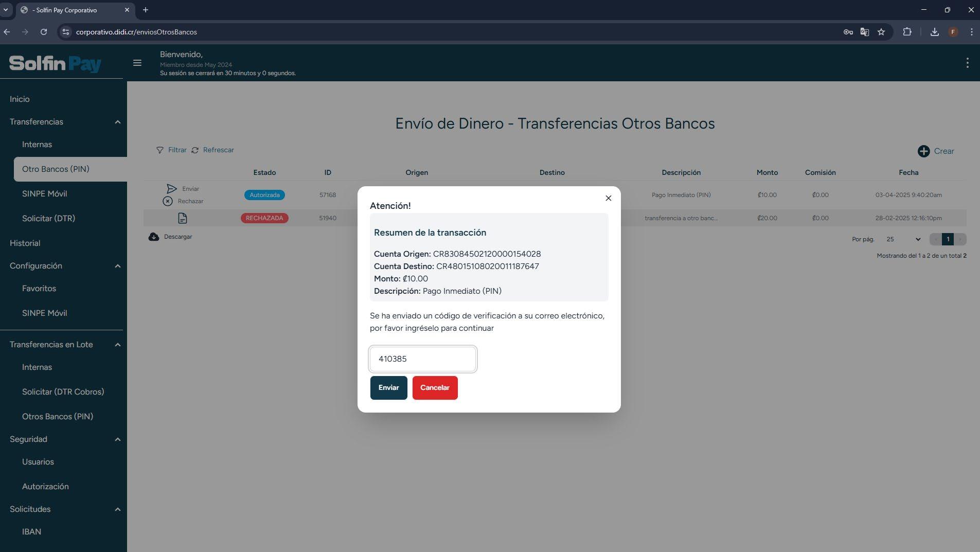The image size is (980, 552).
Task: Open browser extensions puzzle icon
Action: (x=907, y=32)
